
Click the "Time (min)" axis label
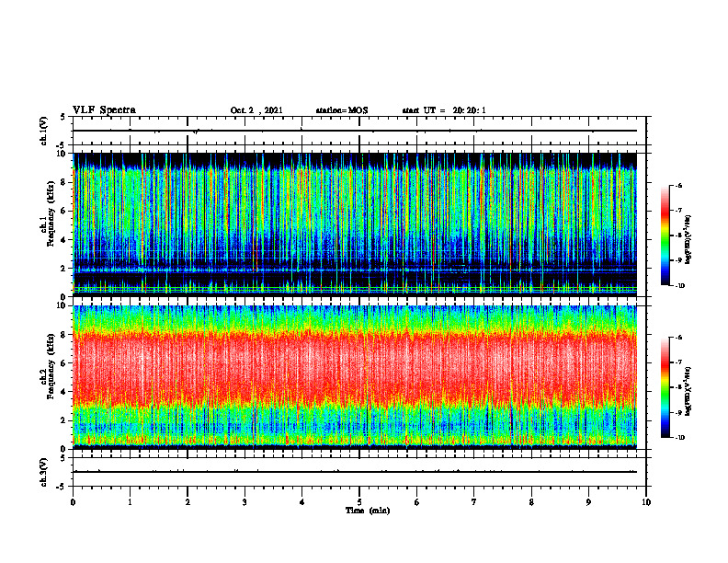tap(368, 511)
